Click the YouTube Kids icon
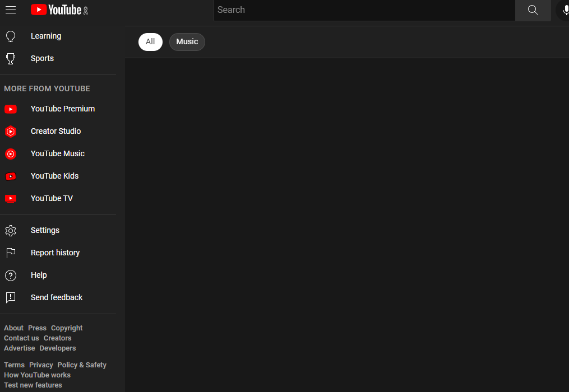The height and width of the screenshot is (392, 569). pos(11,176)
